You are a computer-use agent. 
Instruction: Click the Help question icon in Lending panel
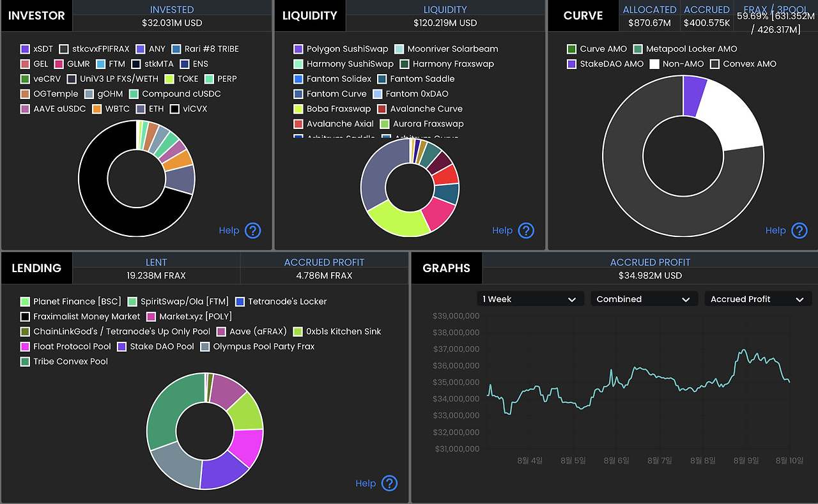pyautogui.click(x=389, y=484)
